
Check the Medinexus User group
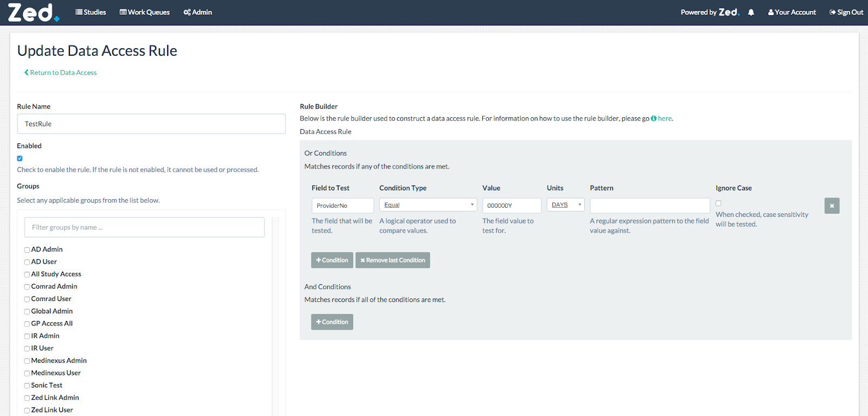[27, 374]
